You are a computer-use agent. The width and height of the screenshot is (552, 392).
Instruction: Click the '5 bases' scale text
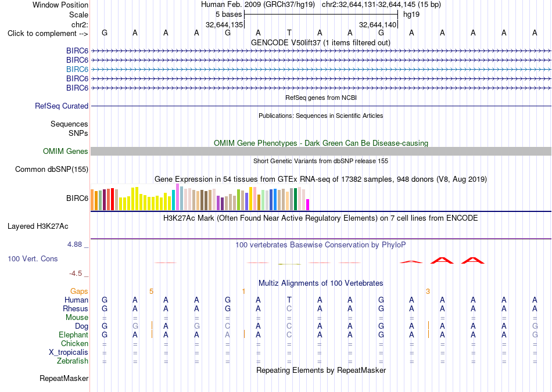(x=229, y=15)
